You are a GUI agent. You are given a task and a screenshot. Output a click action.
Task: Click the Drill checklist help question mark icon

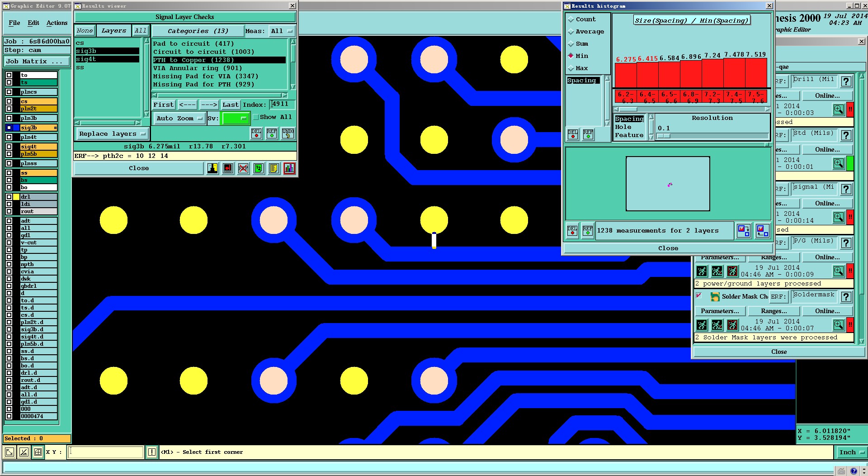point(846,81)
